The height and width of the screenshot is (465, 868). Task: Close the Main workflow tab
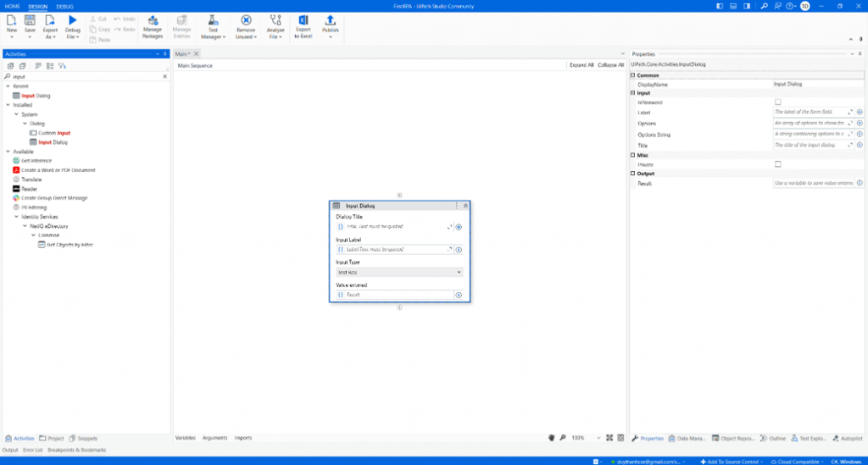[x=196, y=53]
